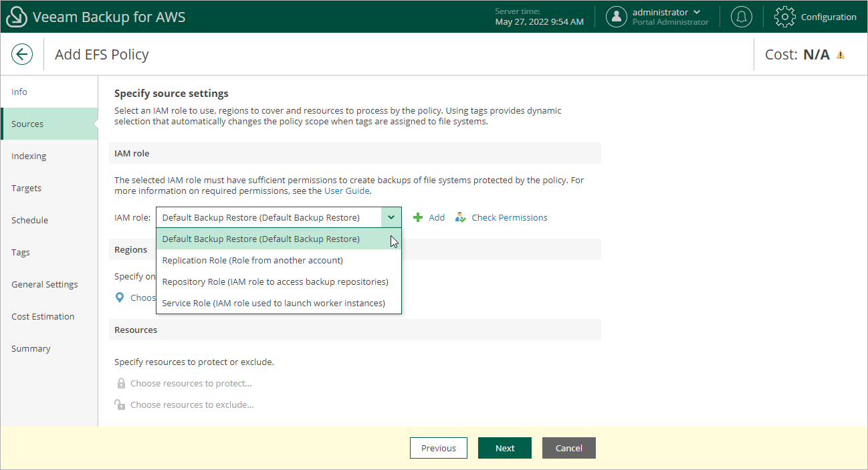868x470 pixels.
Task: Open the Cost Estimation step
Action: pos(43,316)
